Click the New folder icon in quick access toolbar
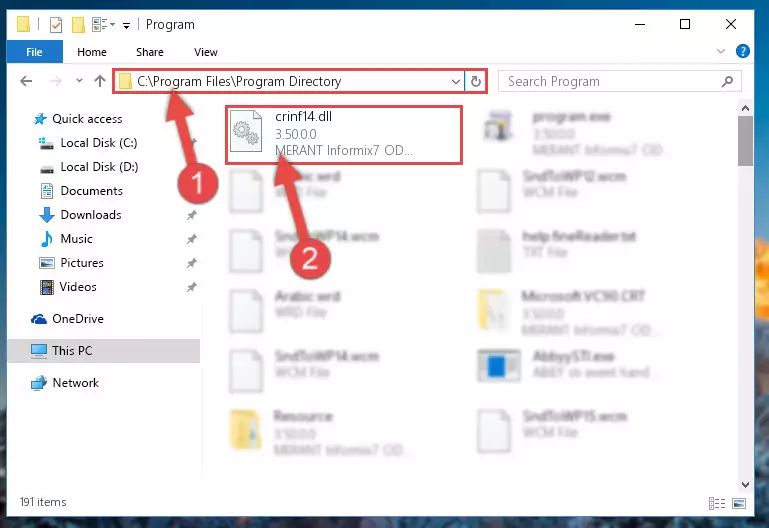 point(78,25)
